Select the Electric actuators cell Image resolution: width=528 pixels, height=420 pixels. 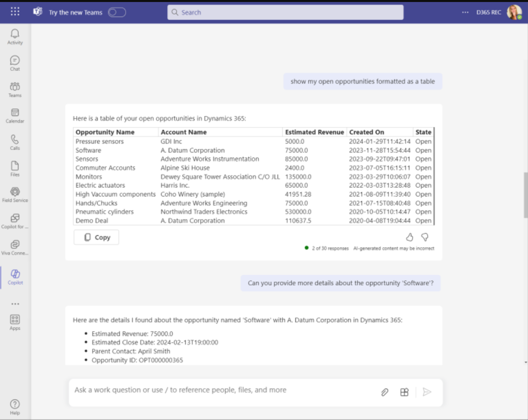pyautogui.click(x=100, y=185)
